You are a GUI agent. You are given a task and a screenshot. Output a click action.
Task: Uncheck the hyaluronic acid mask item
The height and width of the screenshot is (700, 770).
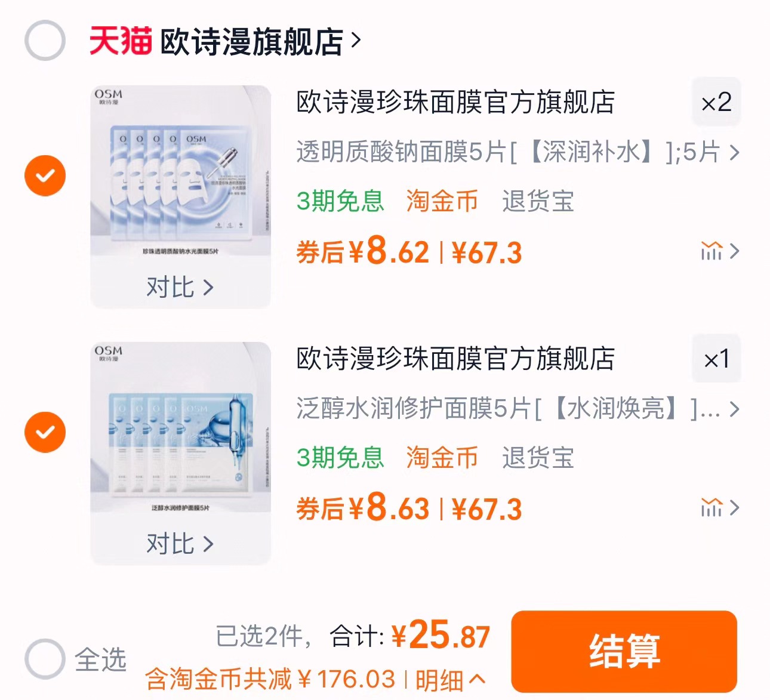(45, 175)
